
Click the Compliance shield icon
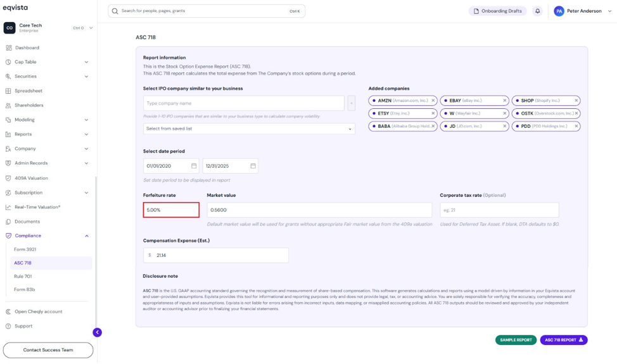pyautogui.click(x=8, y=236)
